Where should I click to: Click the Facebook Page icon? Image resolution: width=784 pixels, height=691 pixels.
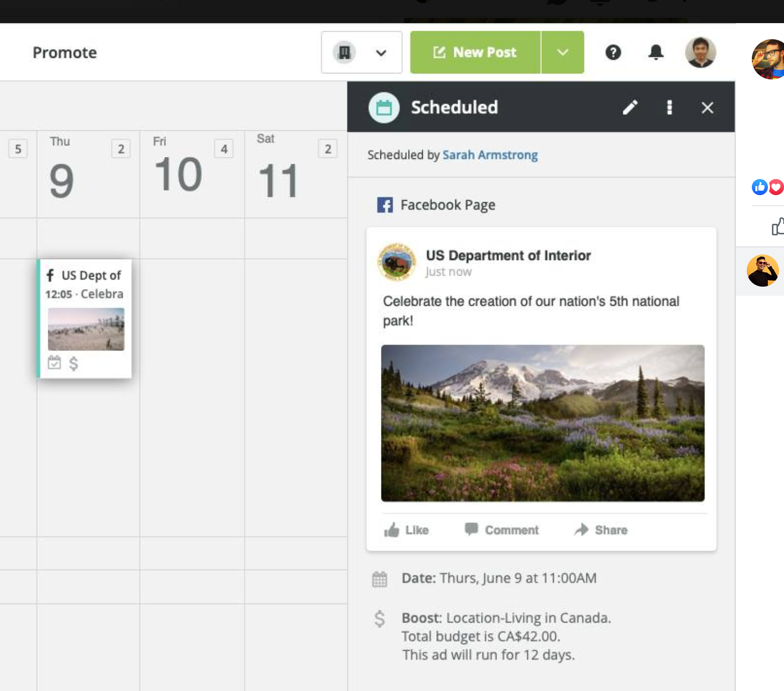tap(385, 205)
